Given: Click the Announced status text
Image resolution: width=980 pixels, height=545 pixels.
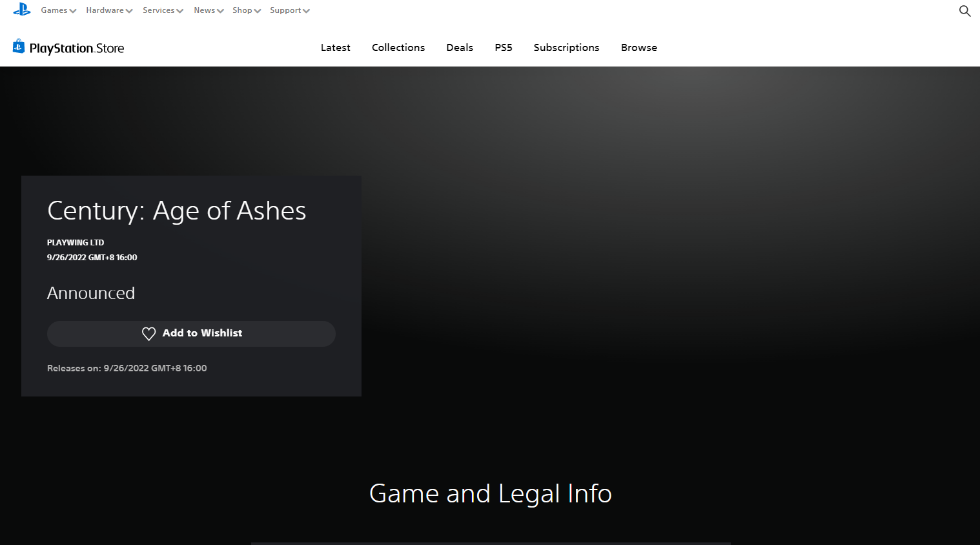Looking at the screenshot, I should [91, 293].
